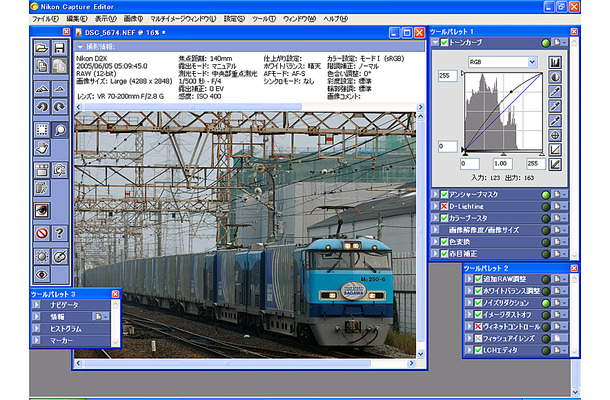Expand the 画像解像度/画像サイズ section
Image resolution: width=610 pixels, height=400 pixels.
[x=435, y=230]
